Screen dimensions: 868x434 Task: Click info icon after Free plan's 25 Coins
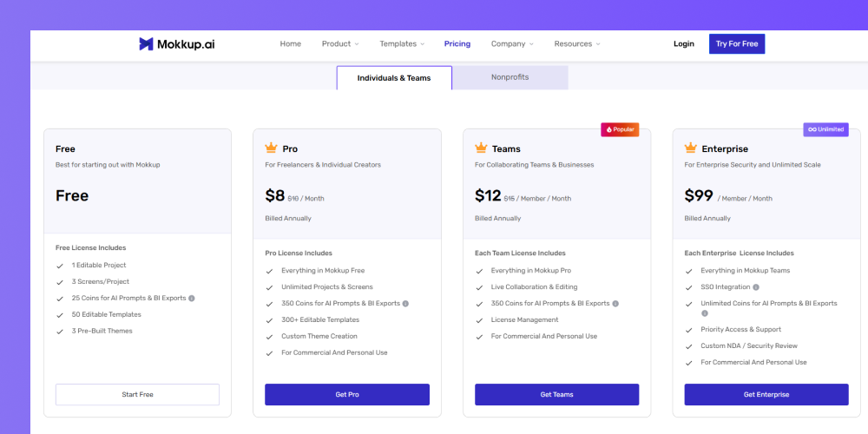[192, 298]
